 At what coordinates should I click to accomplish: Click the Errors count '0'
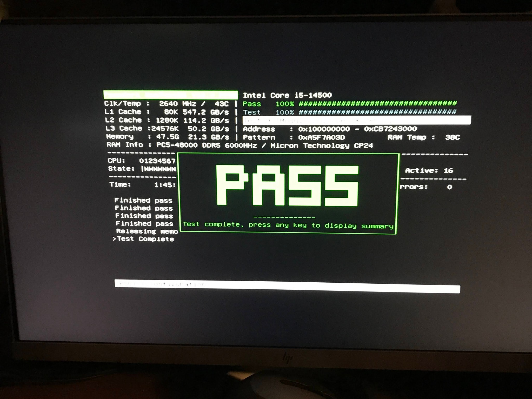[x=450, y=187]
